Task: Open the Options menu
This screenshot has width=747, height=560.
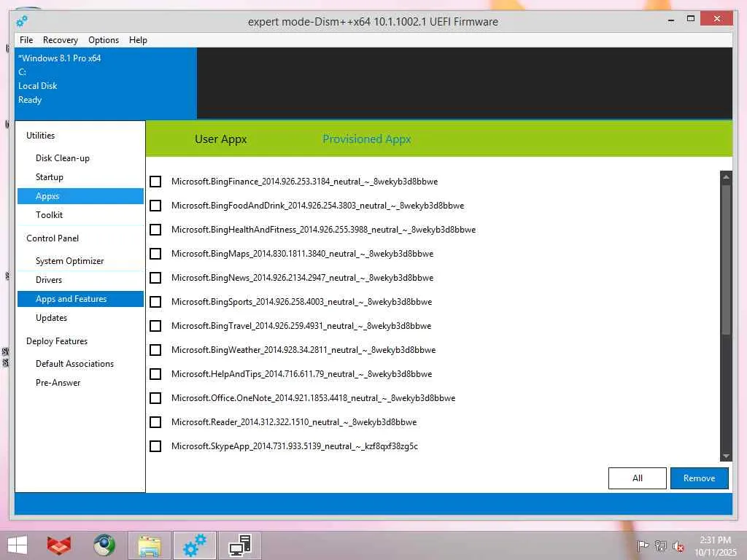Action: click(x=104, y=40)
